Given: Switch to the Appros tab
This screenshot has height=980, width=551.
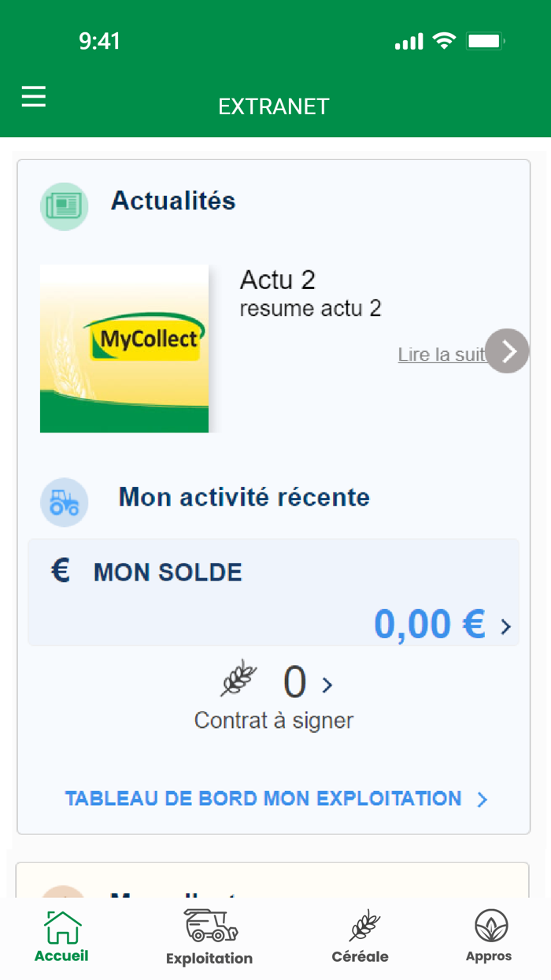Looking at the screenshot, I should 489,937.
